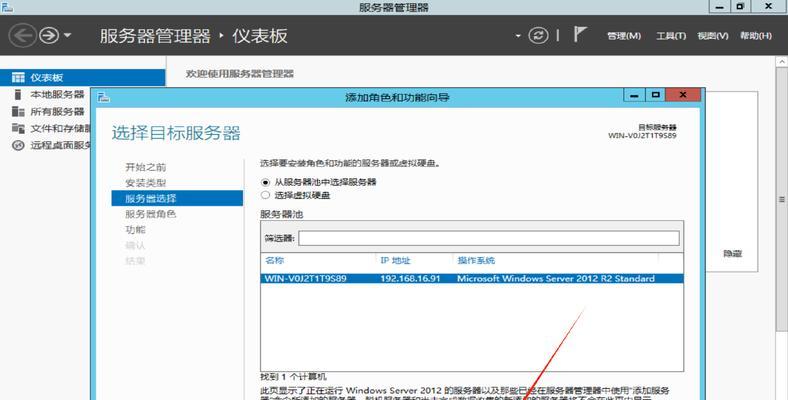Click the 服务器管理器 breadcrumb title
788x400 pixels.
155,36
